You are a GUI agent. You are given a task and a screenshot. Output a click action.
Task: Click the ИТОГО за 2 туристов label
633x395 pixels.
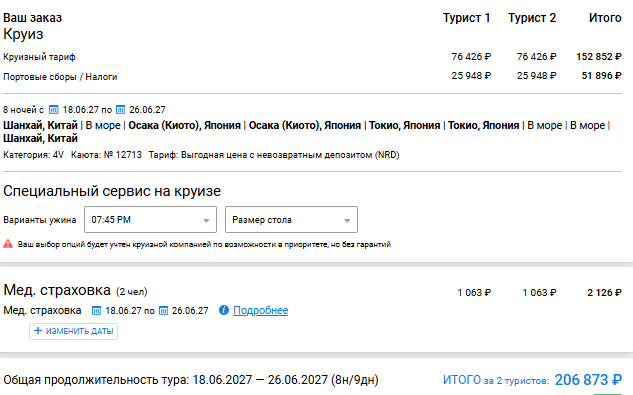coord(496,380)
